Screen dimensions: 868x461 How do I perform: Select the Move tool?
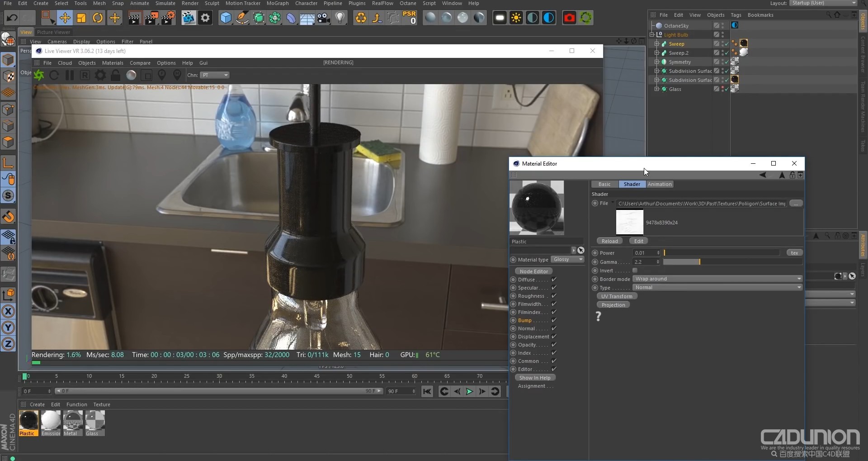coord(65,18)
